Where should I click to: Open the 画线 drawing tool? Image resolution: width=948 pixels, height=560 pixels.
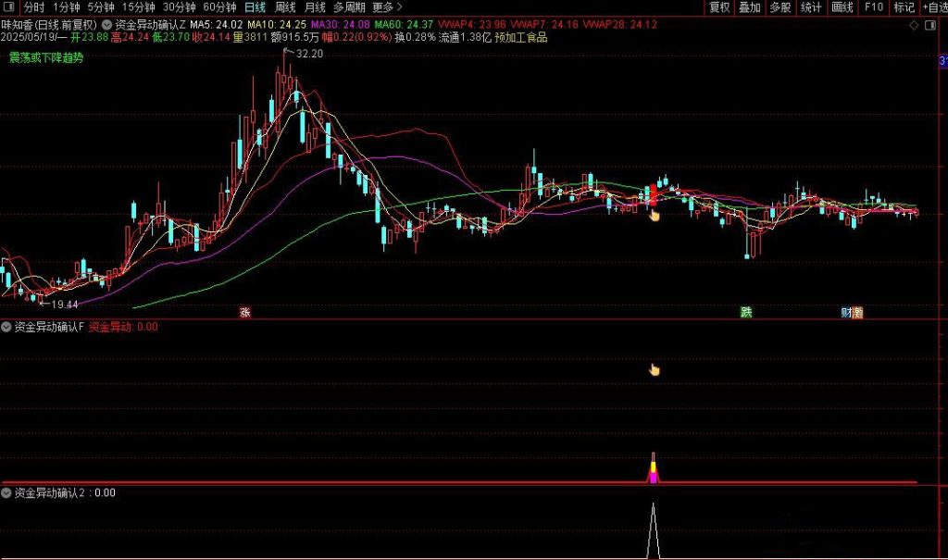pyautogui.click(x=842, y=7)
